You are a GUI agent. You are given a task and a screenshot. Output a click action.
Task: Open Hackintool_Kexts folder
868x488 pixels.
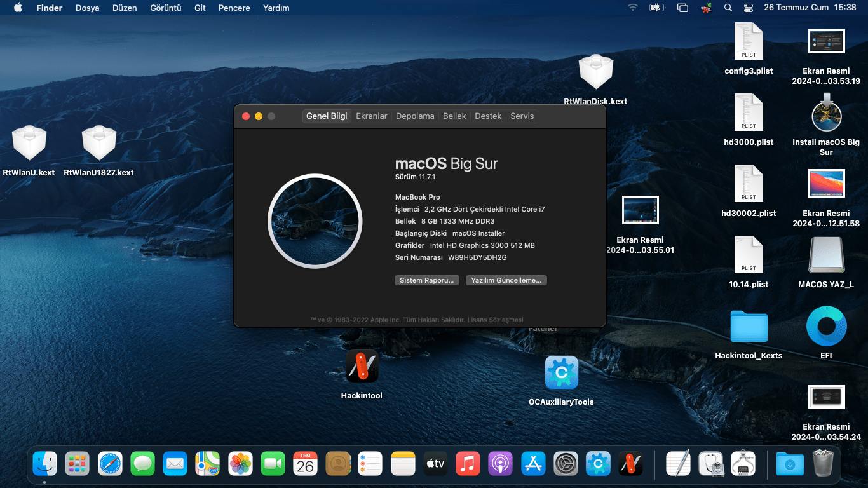(749, 327)
